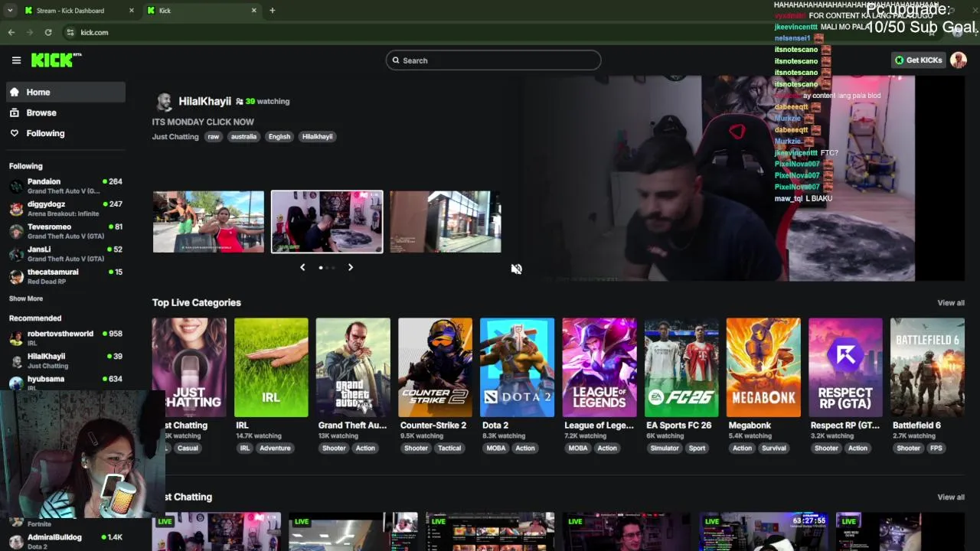Screen dimensions: 980x551
Task: Open the Megabonk category card
Action: pyautogui.click(x=763, y=367)
